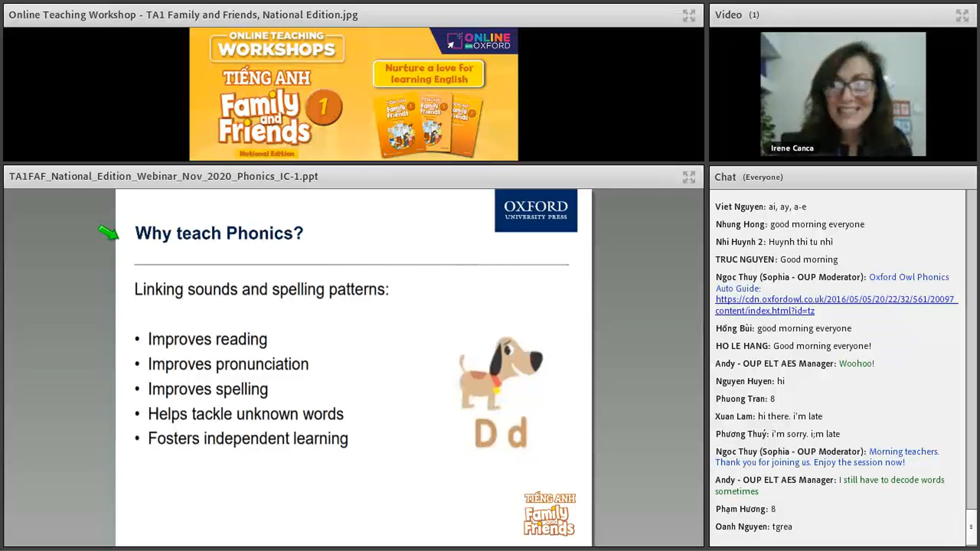Image resolution: width=980 pixels, height=551 pixels.
Task: Click the Dd letters on slide
Action: pos(501,432)
